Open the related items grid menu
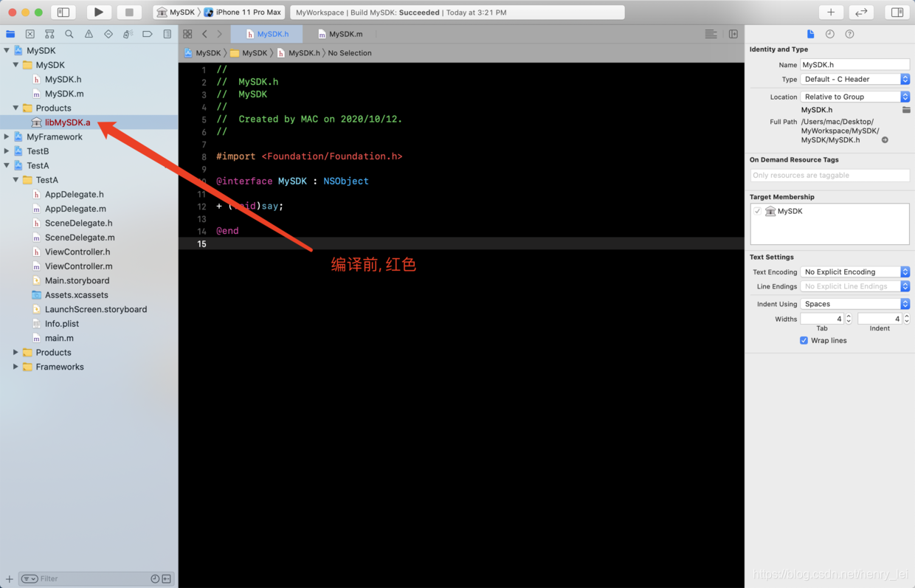Viewport: 915px width, 588px height. pos(187,34)
